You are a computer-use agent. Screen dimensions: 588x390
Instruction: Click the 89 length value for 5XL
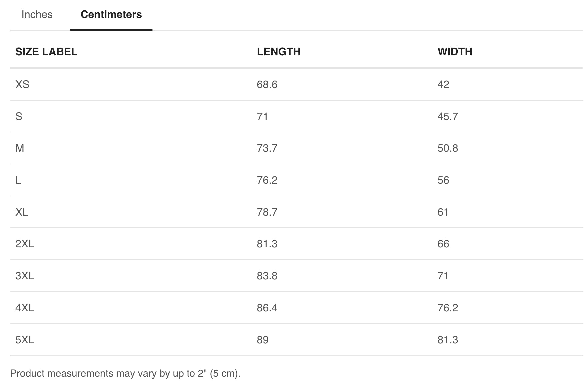tap(263, 340)
